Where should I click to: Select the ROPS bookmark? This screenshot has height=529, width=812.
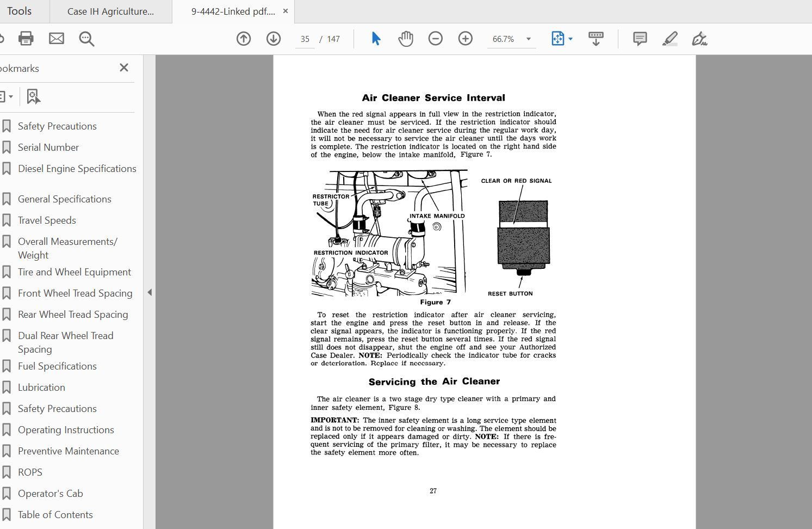tap(30, 472)
